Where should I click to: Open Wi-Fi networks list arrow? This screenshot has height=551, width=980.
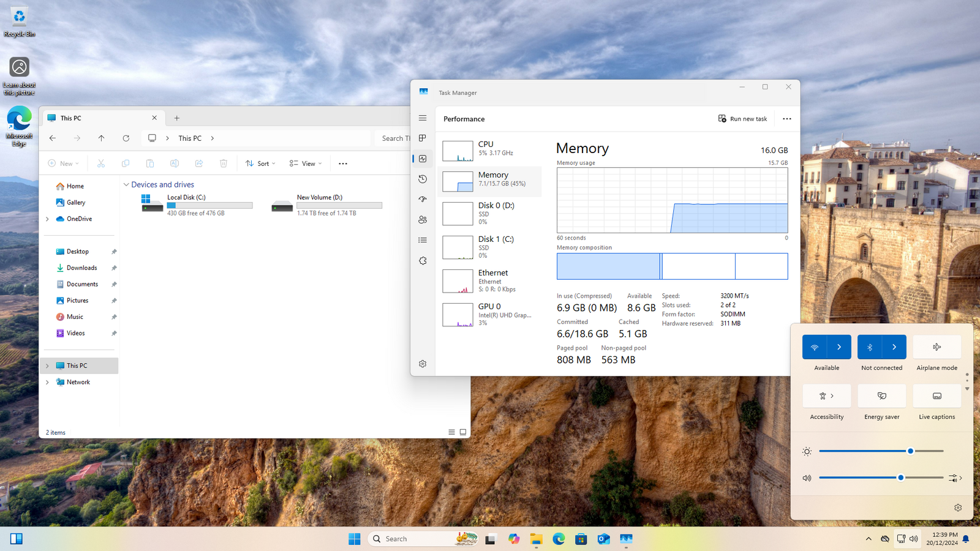click(x=839, y=347)
